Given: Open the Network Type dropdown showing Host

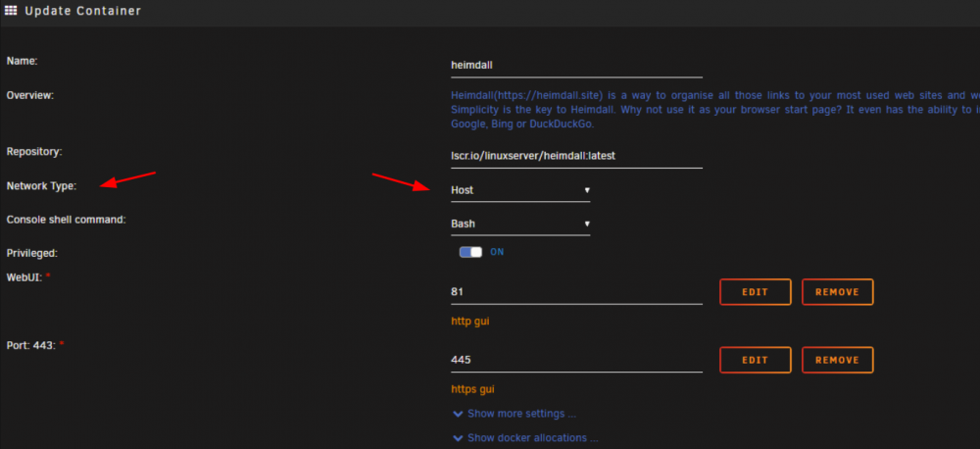Looking at the screenshot, I should (x=520, y=190).
